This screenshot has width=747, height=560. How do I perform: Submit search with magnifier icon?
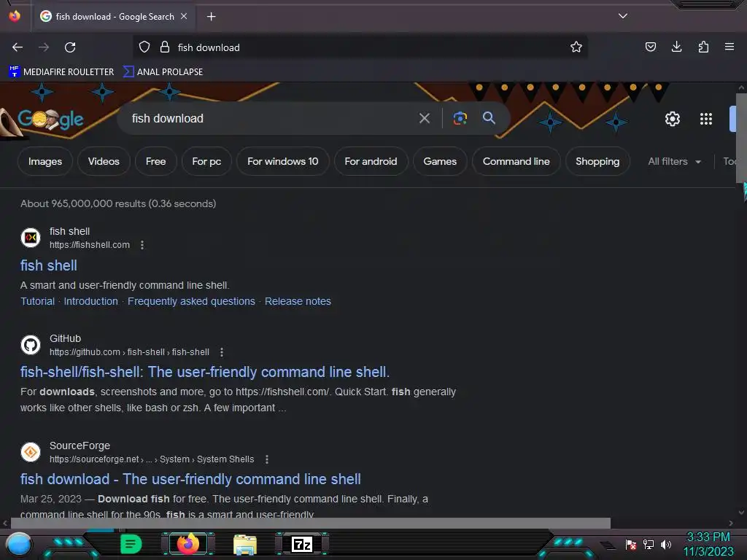489,118
